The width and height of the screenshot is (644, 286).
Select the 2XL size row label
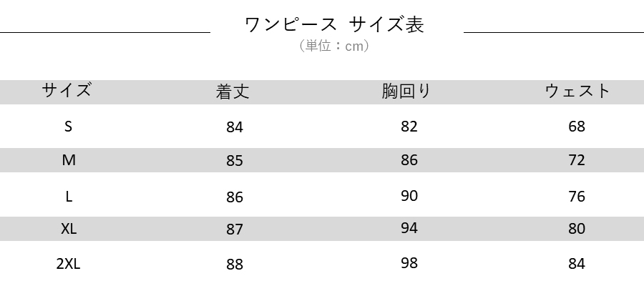pos(68,264)
